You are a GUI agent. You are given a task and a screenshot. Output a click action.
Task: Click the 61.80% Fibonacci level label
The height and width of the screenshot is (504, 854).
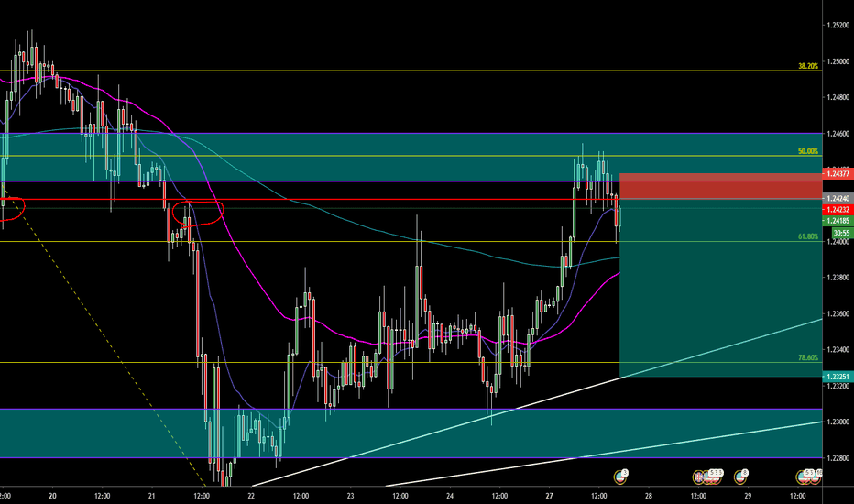coord(808,236)
